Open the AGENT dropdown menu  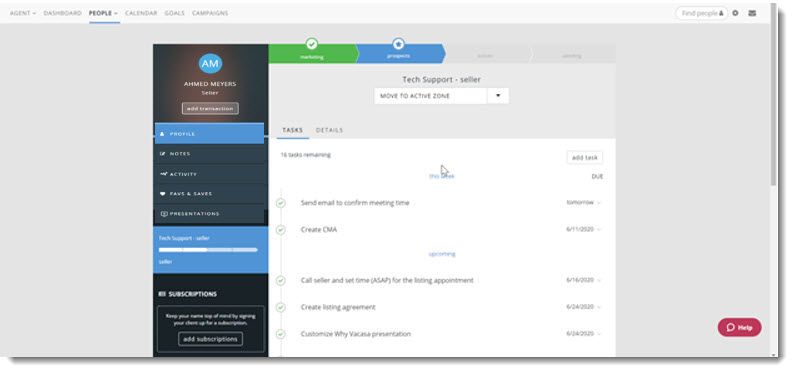[23, 13]
